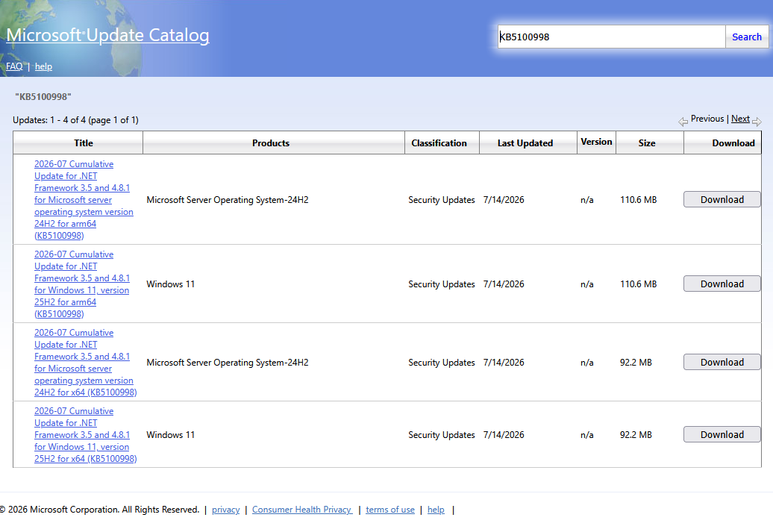Open the Consumer Health Privacy link
The image size is (773, 532).
click(302, 510)
